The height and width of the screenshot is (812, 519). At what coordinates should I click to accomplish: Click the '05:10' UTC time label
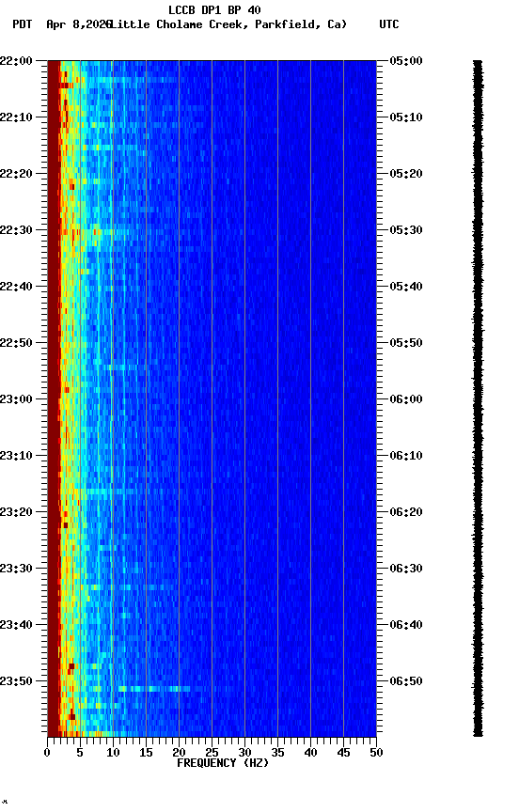click(x=406, y=117)
